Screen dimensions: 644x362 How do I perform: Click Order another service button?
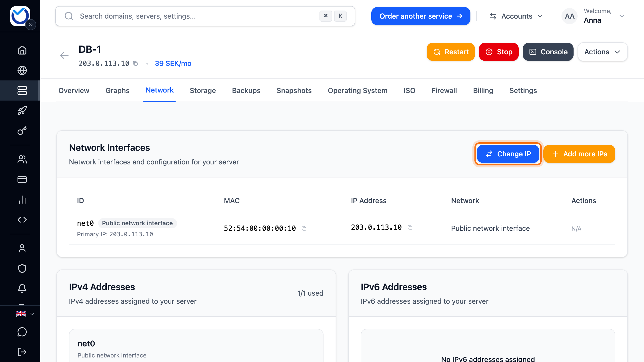coord(421,16)
